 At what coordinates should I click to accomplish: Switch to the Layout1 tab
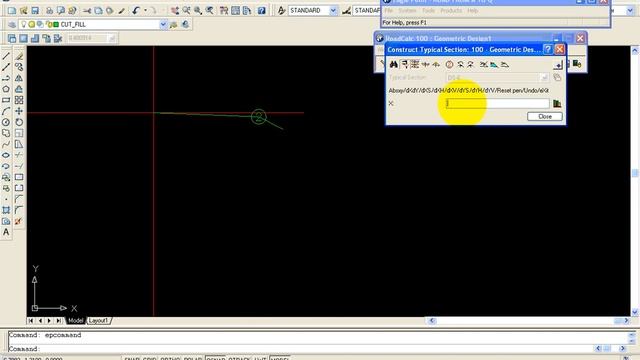point(98,320)
